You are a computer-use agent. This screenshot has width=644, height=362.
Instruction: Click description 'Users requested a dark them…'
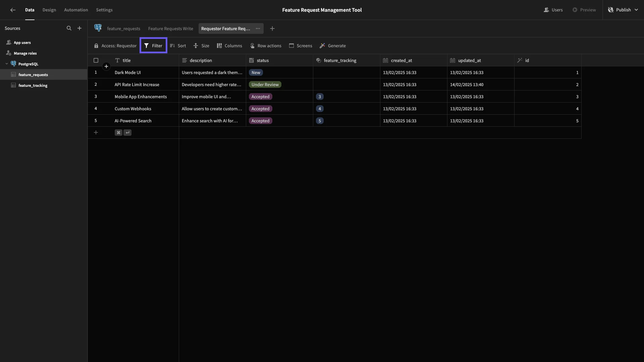(x=212, y=72)
